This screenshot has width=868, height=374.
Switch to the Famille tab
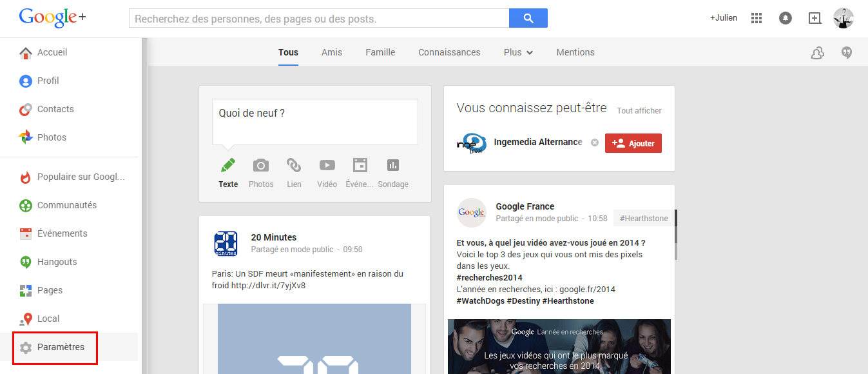380,52
